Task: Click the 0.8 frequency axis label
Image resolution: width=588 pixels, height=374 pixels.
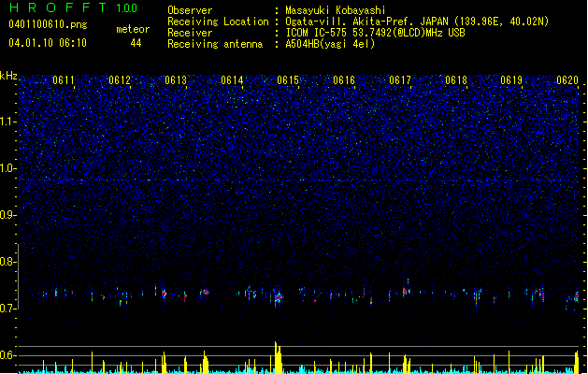Action: click(x=7, y=262)
